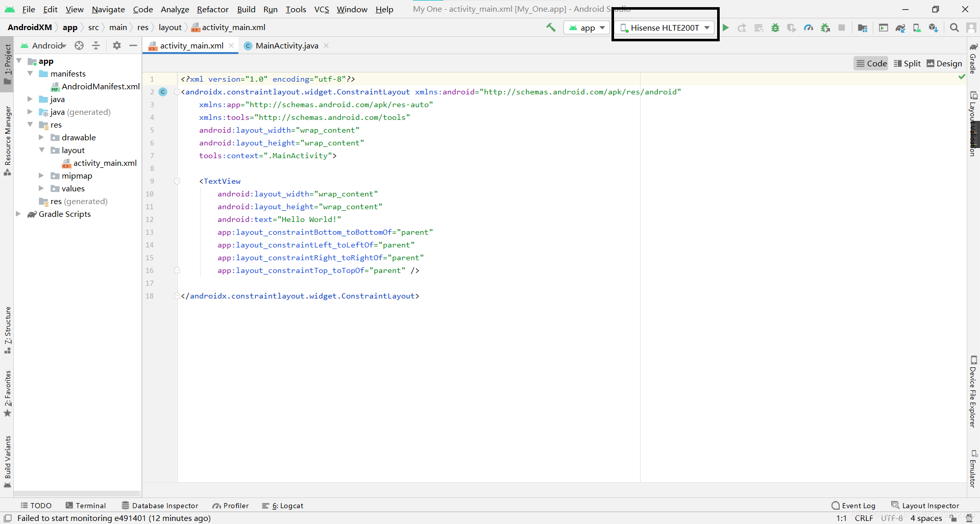Open the Terminal tool window
Image resolution: width=980 pixels, height=524 pixels.
click(86, 506)
